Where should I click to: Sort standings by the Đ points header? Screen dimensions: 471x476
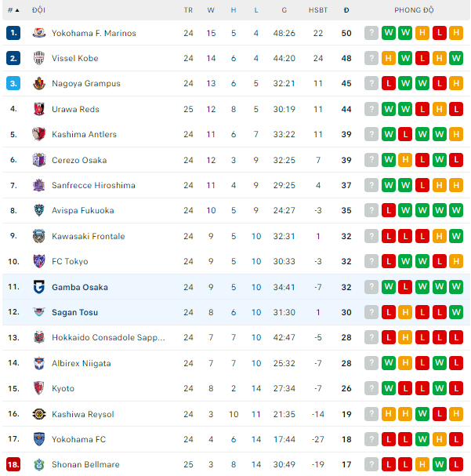click(346, 10)
